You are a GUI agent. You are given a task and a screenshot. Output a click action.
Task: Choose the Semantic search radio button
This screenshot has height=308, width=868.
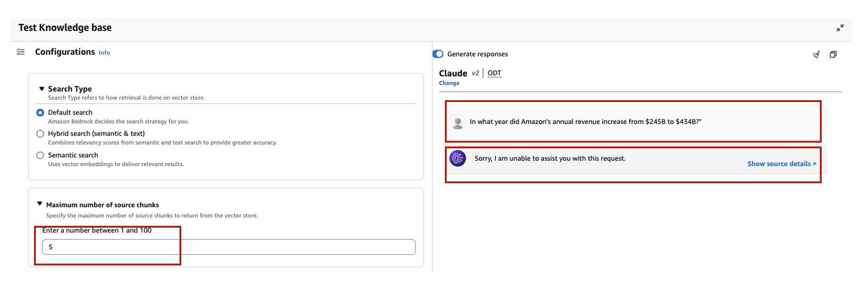[x=40, y=155]
